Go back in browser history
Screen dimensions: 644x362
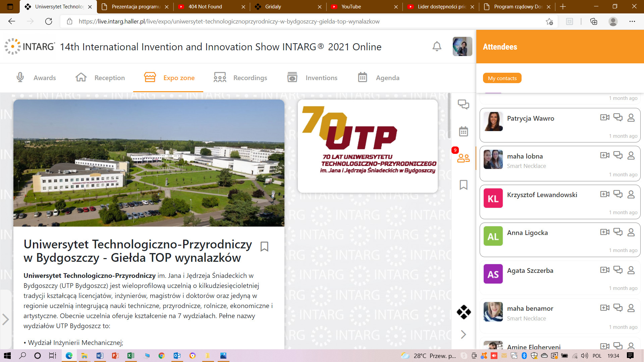[x=12, y=21]
